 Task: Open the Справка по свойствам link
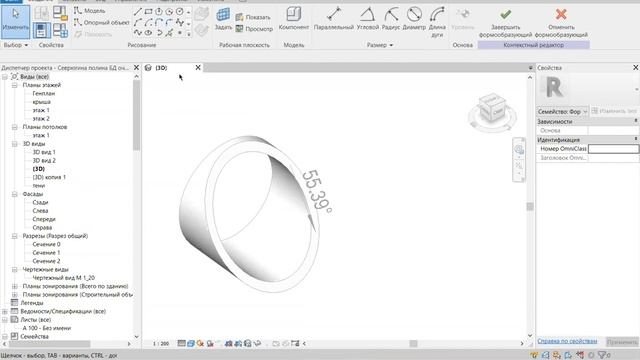[x=567, y=341]
